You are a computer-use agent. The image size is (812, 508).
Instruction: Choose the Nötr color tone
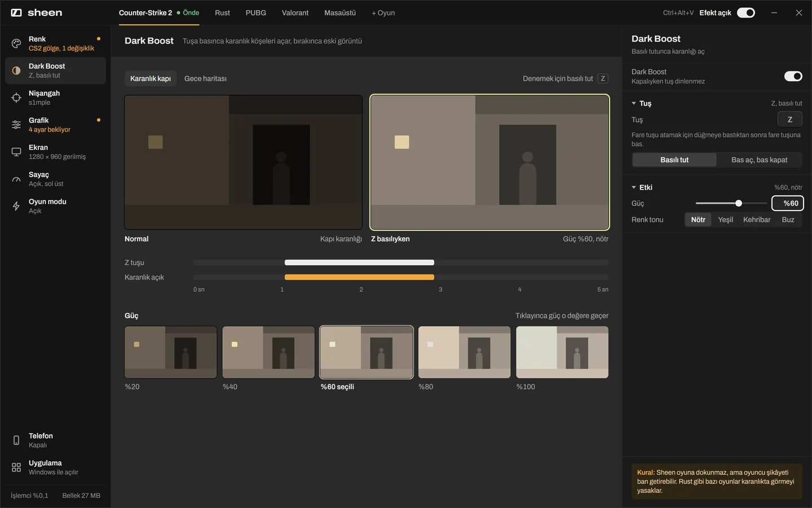(698, 220)
